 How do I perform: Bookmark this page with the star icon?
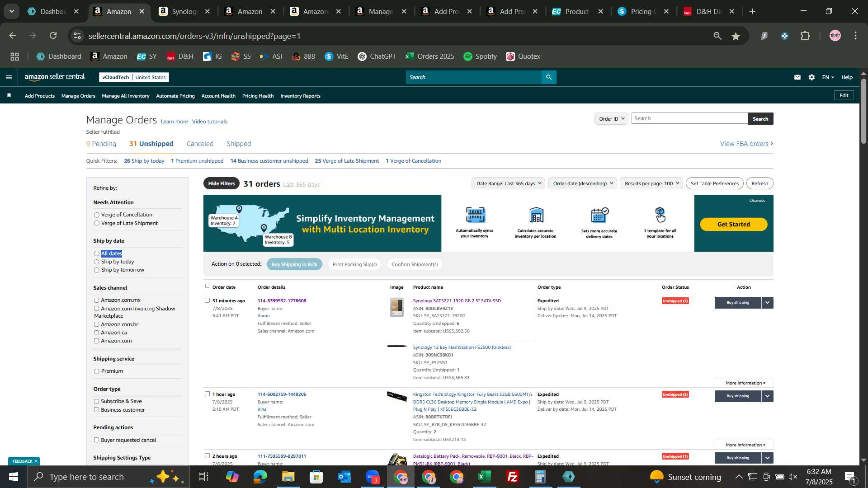pyautogui.click(x=736, y=36)
